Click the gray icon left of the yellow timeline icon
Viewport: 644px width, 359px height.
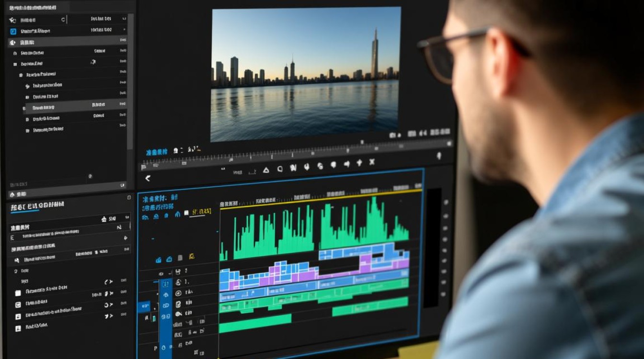point(180,258)
